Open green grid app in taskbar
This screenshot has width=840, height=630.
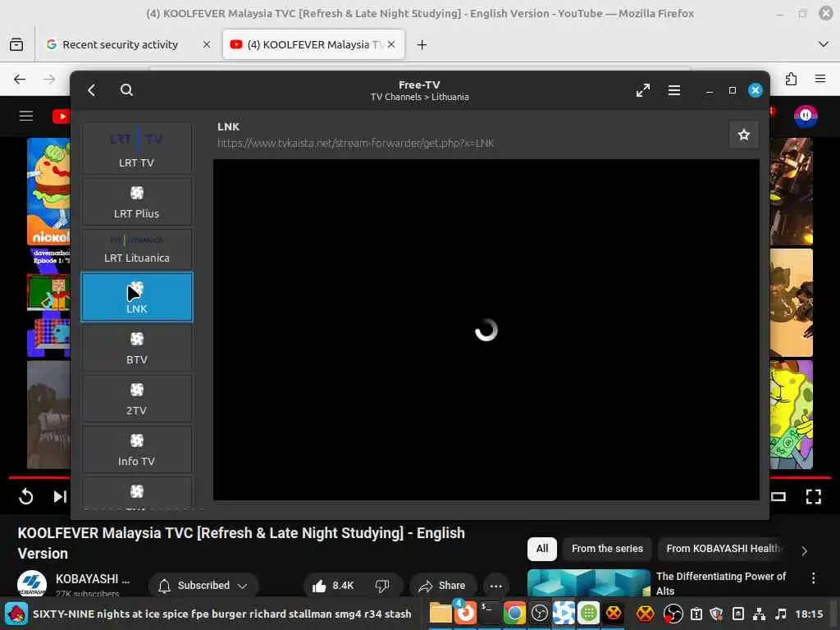click(589, 614)
